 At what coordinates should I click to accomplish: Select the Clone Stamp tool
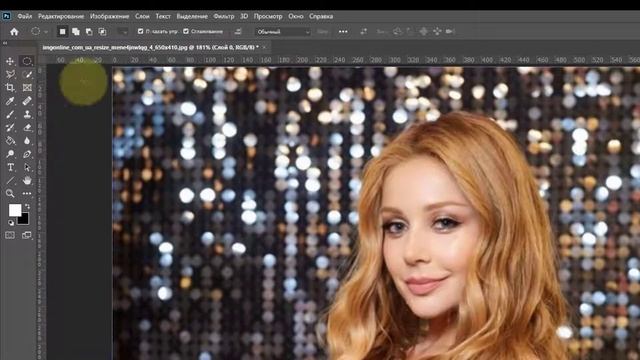pos(27,114)
